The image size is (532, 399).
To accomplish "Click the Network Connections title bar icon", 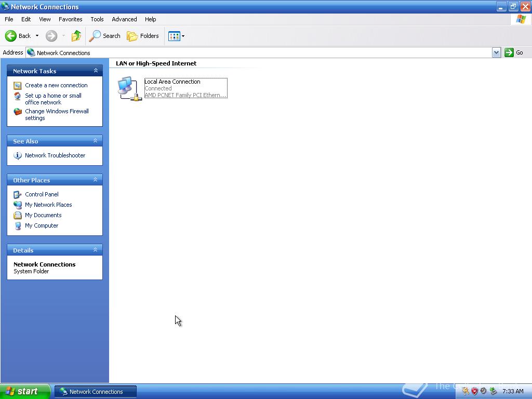I will click(5, 6).
